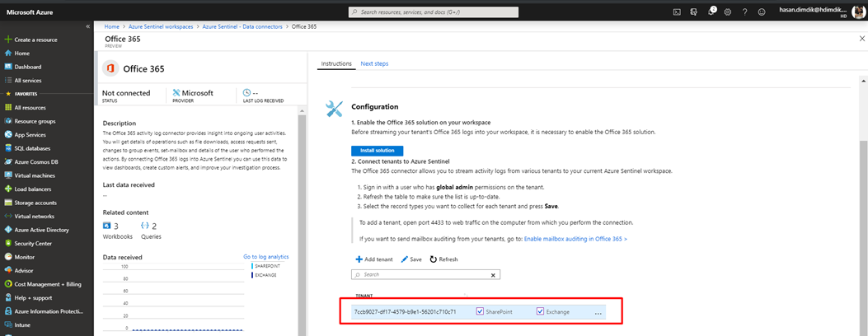This screenshot has width=868, height=336.
Task: Open the tenant row ellipsis menu
Action: (x=598, y=313)
